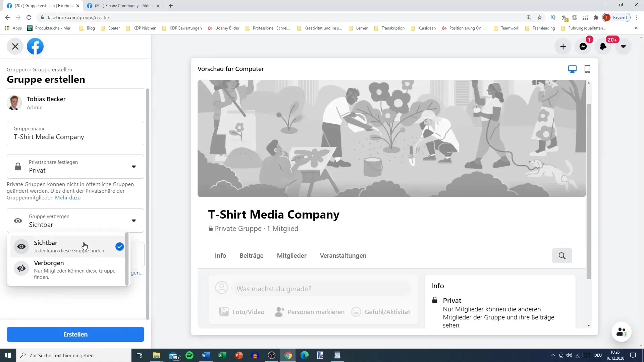Viewport: 644px width, 362px height.
Task: Click the tablet preview icon
Action: 587,69
